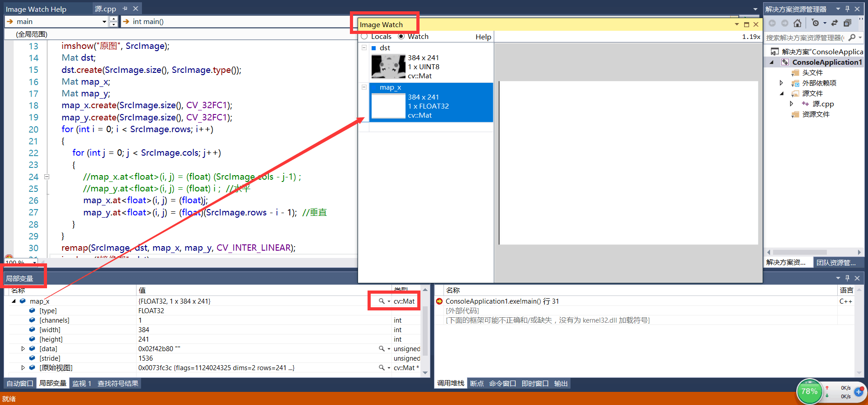Click Home icon in Solution Explorer toolbar

tap(797, 23)
